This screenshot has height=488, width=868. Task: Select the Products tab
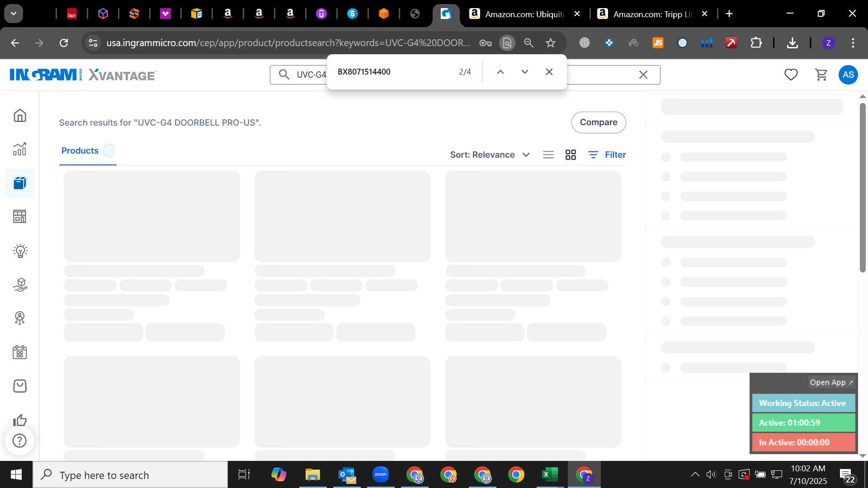(x=88, y=151)
